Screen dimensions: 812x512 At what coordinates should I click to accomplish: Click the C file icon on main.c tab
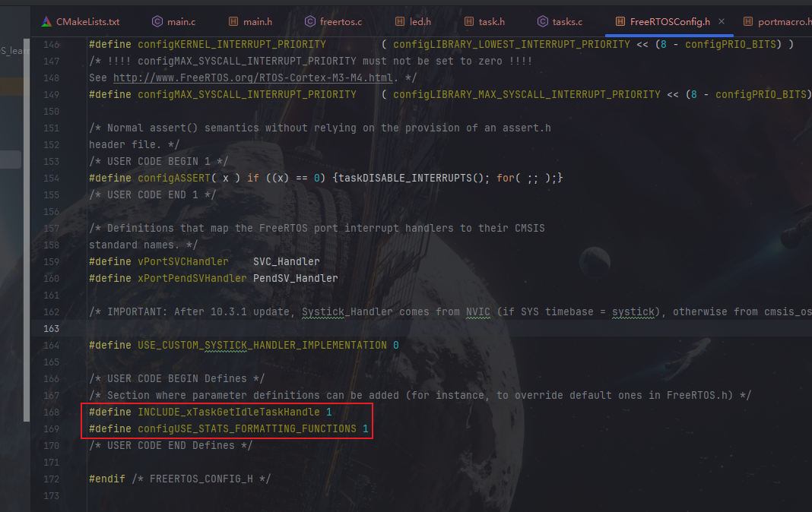[x=157, y=22]
